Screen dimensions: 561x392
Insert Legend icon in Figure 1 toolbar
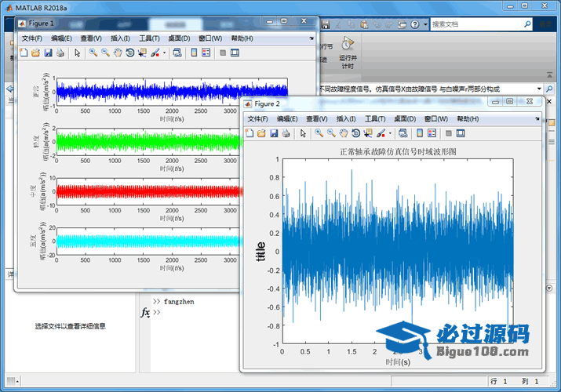coord(206,53)
